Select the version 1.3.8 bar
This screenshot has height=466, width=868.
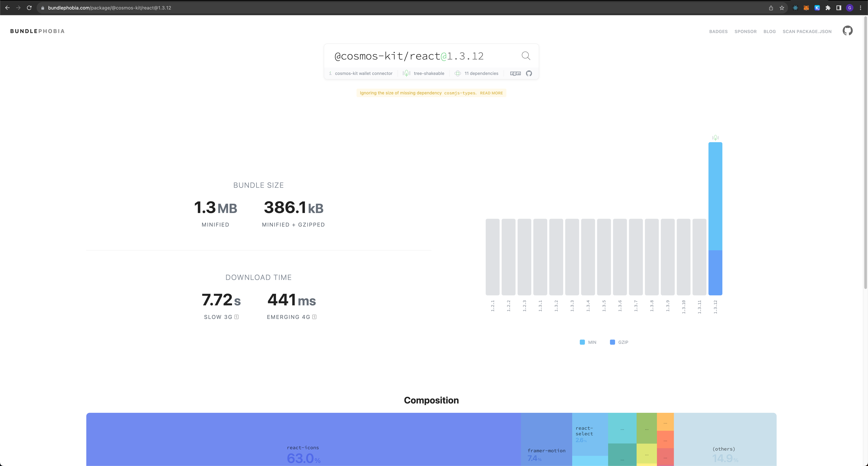click(652, 257)
